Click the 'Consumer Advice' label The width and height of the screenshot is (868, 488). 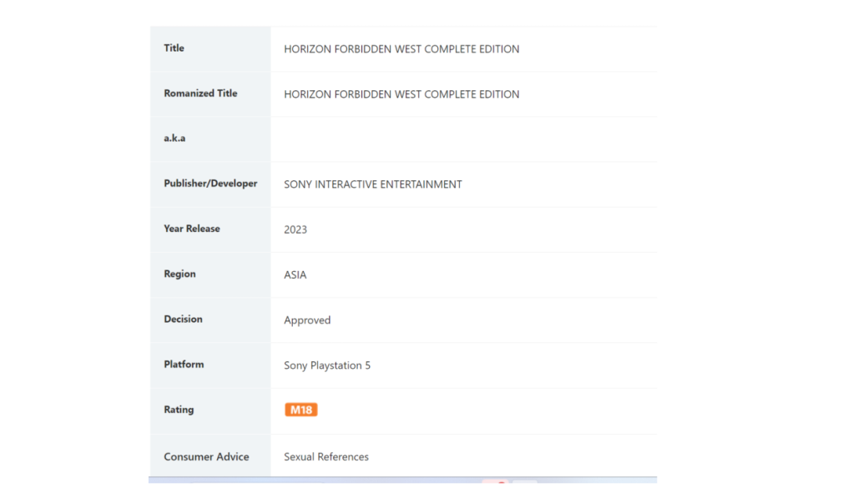[206, 457]
